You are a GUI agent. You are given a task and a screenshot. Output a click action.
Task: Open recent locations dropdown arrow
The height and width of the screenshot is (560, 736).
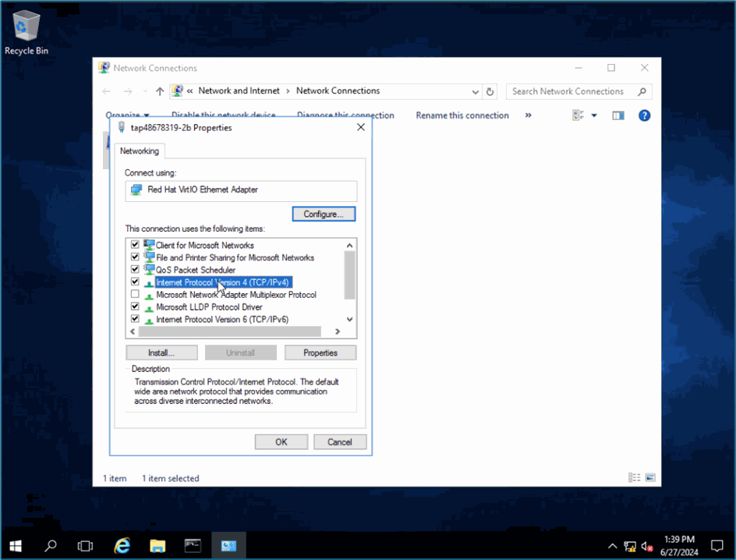tap(145, 91)
